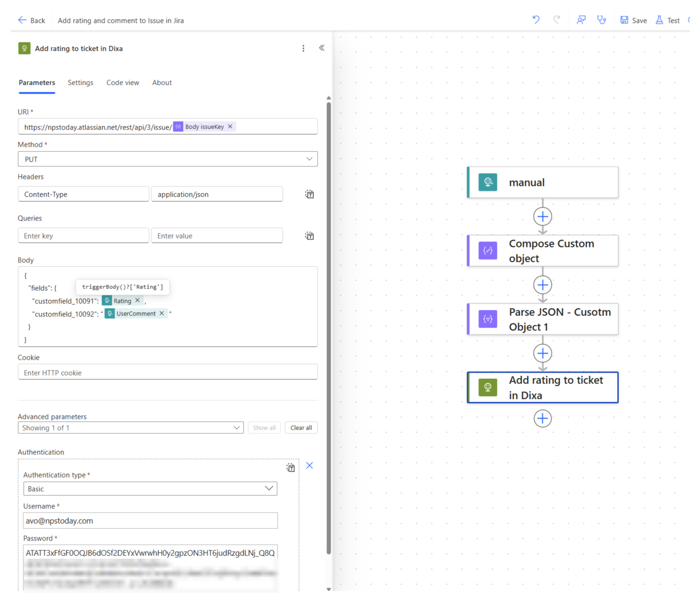Select the Compose Custom object node

point(543,251)
